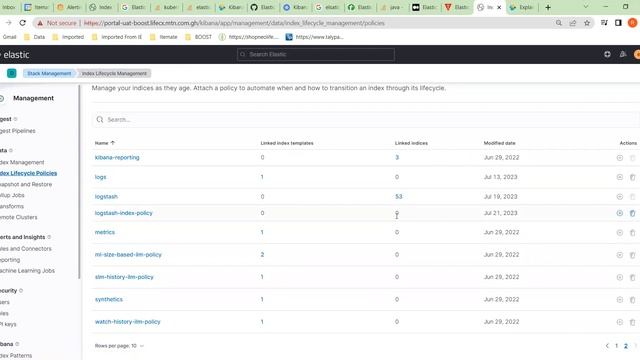The height and width of the screenshot is (360, 640).
Task: Open the tab search dropdown chevron
Action: point(586,7)
